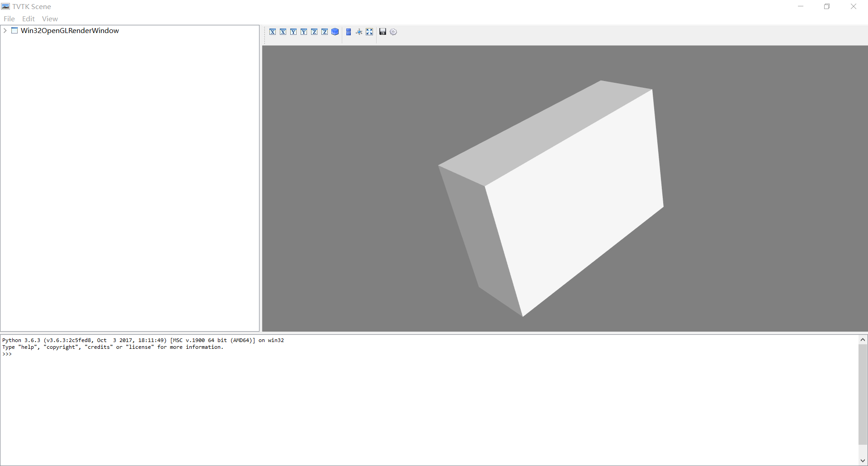View the scene along the -Z axis
The height and width of the screenshot is (466, 868).
324,32
